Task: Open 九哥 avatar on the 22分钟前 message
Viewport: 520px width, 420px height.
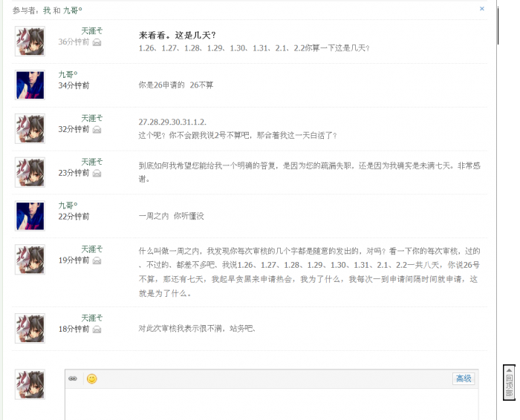Action: click(30, 216)
